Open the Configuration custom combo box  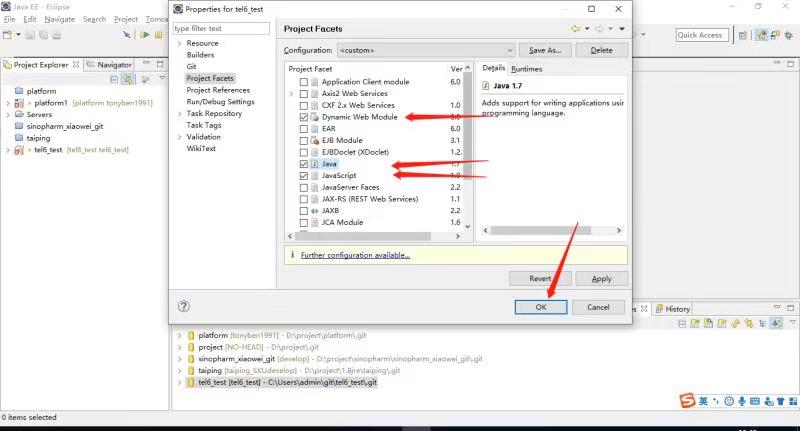coord(426,50)
